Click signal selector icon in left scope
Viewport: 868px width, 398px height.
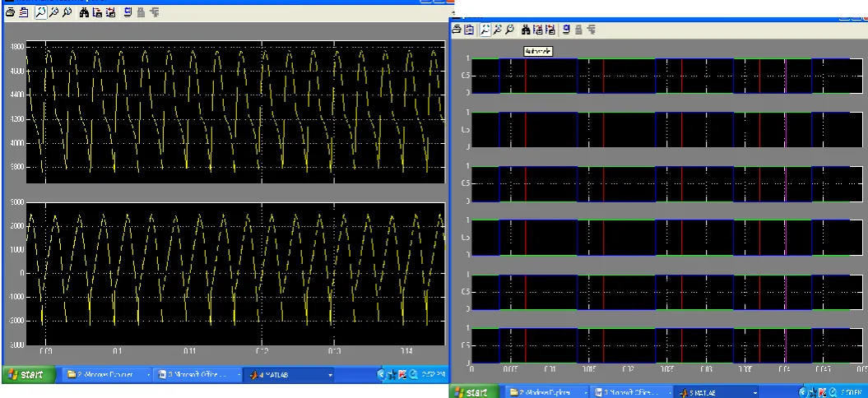[155, 12]
